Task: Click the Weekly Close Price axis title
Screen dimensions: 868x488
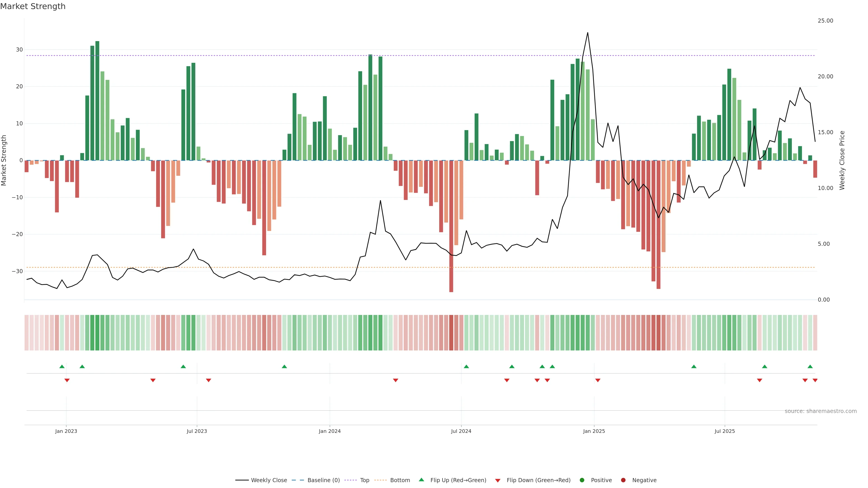Action: (x=842, y=160)
